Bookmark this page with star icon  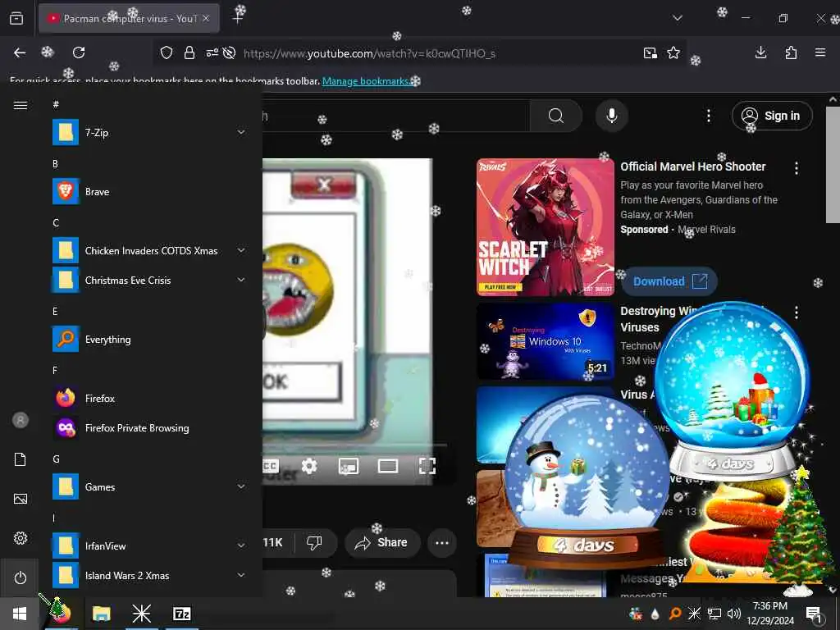pyautogui.click(x=673, y=52)
